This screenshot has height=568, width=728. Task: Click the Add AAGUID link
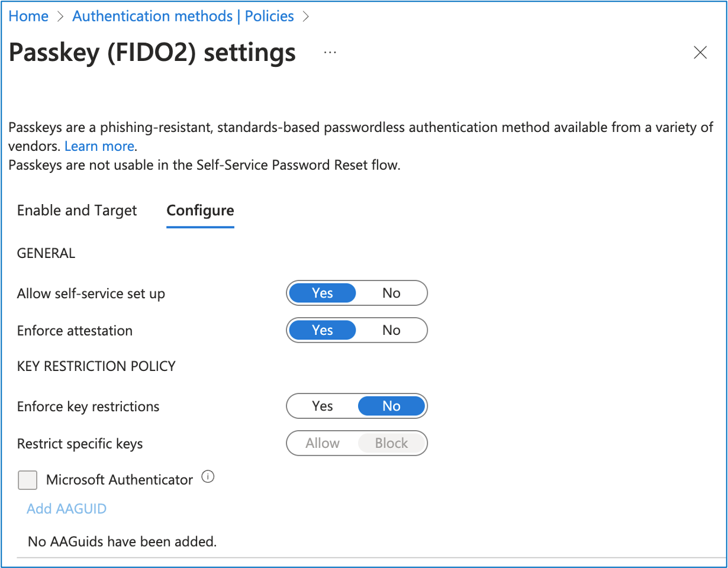pos(66,508)
